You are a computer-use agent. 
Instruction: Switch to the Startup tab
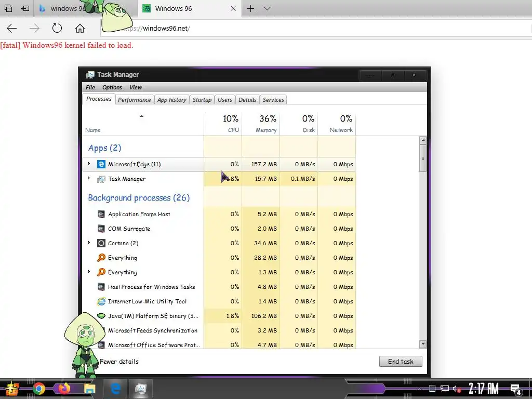coord(202,100)
